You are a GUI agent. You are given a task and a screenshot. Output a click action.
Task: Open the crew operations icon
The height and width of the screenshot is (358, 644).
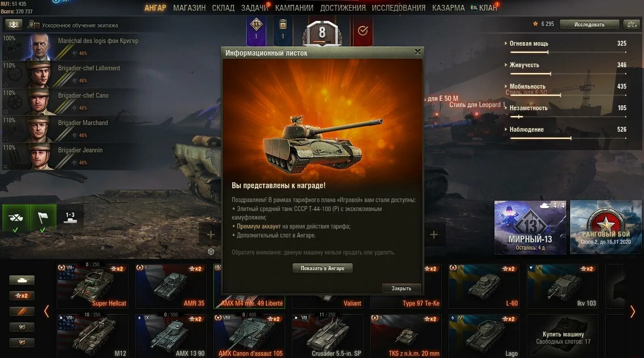(14, 25)
